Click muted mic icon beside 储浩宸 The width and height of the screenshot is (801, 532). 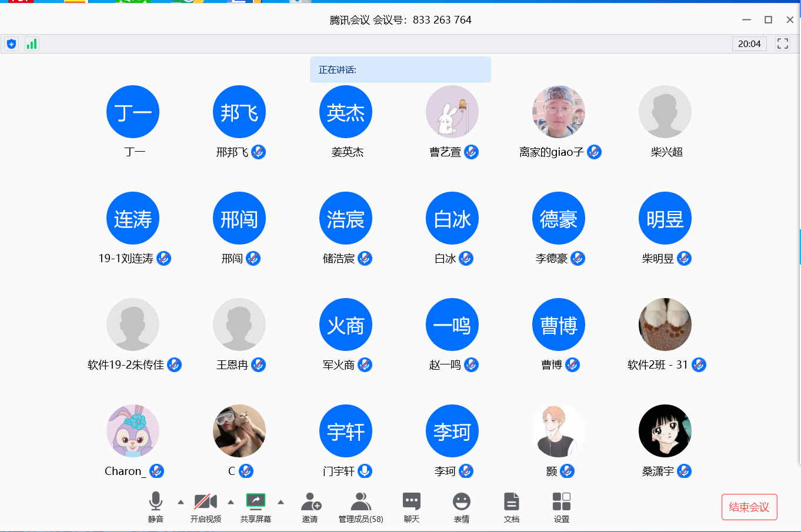coord(365,259)
